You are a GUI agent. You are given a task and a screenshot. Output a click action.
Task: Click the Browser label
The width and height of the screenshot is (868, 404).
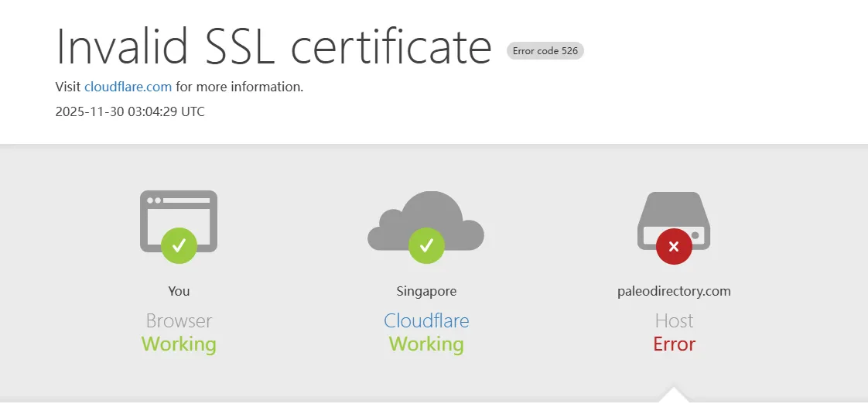click(179, 321)
